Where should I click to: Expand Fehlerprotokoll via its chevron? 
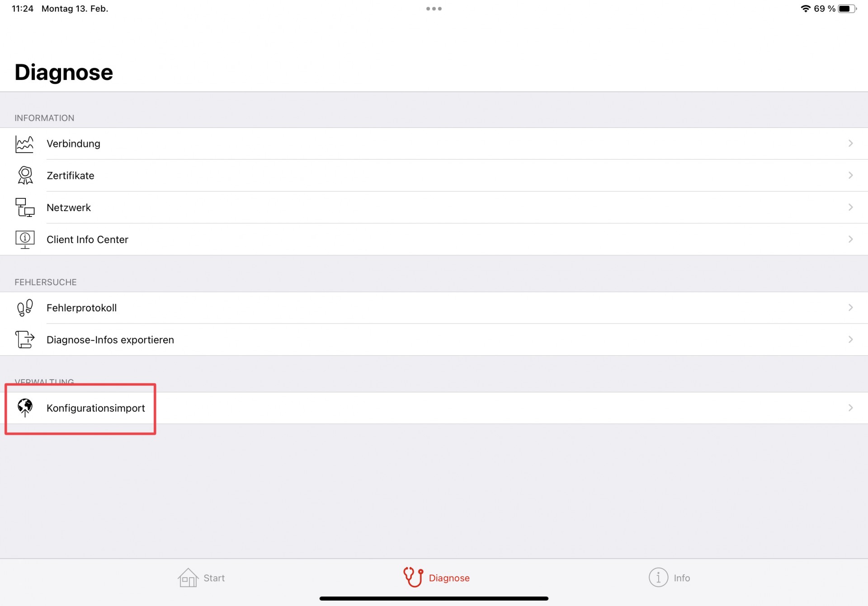850,308
